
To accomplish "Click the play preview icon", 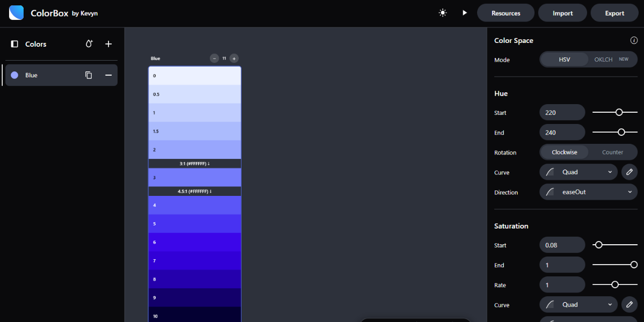I will [x=465, y=13].
